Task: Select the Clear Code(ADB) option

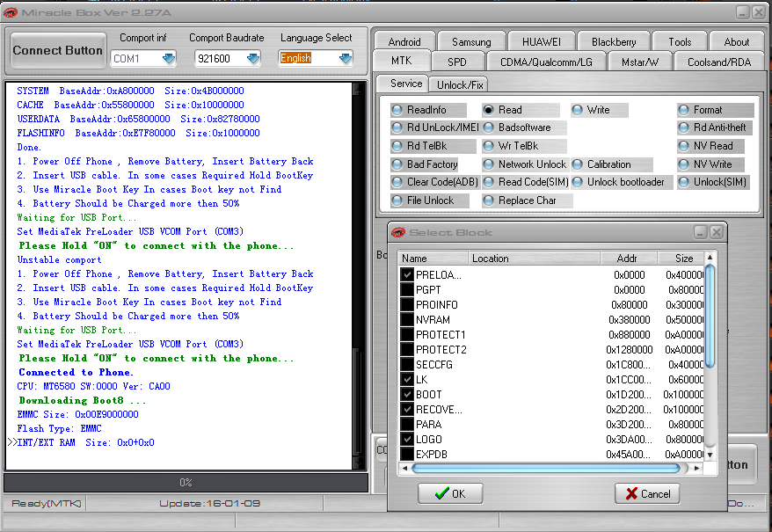Action: [x=434, y=182]
